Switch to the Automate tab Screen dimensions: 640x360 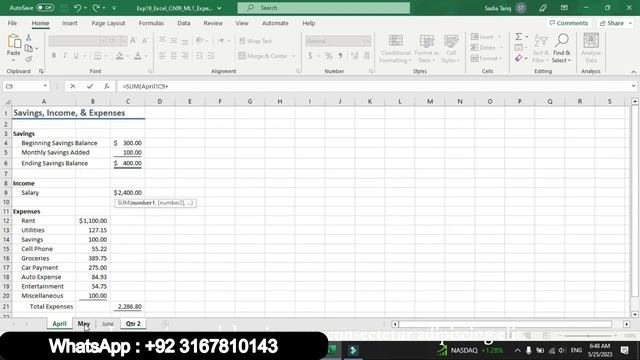pos(275,23)
